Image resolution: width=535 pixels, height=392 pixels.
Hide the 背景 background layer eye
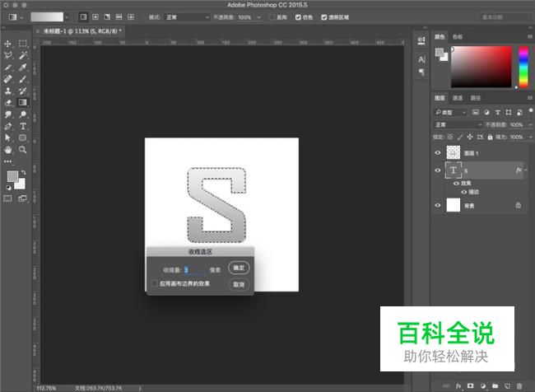click(x=438, y=205)
